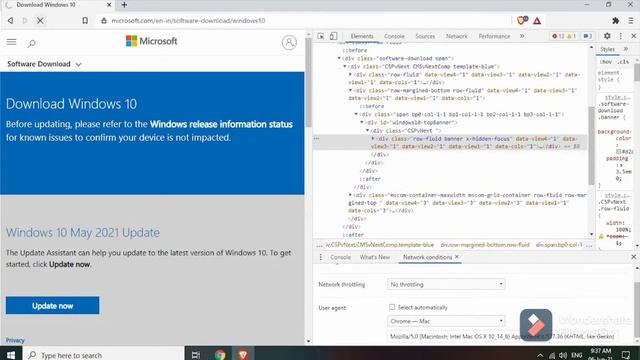Activate the inspect element picker in DevTools
Image resolution: width=640 pixels, height=360 pixels.
[321, 36]
